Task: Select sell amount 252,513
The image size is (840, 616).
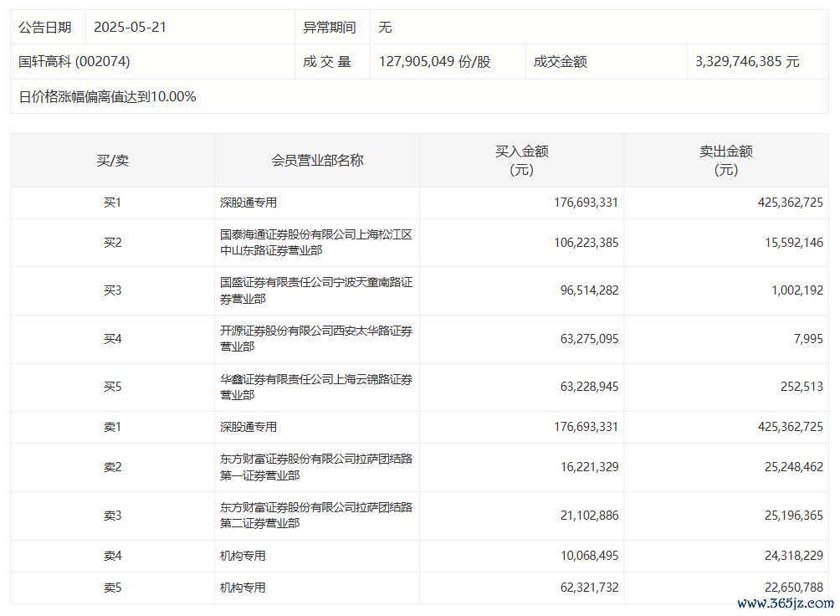Action: [x=802, y=387]
